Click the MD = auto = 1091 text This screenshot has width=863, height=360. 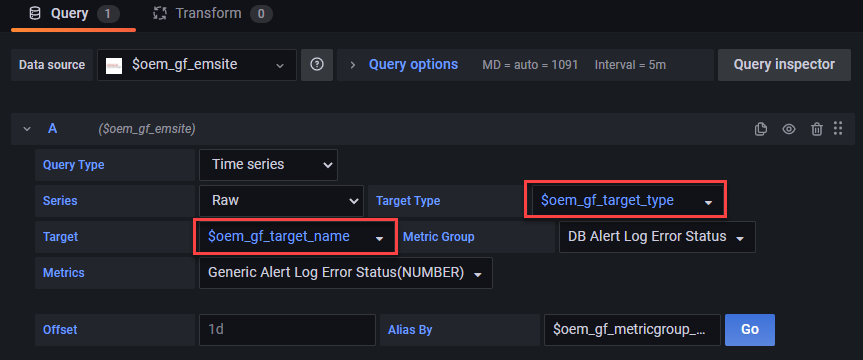(x=530, y=65)
